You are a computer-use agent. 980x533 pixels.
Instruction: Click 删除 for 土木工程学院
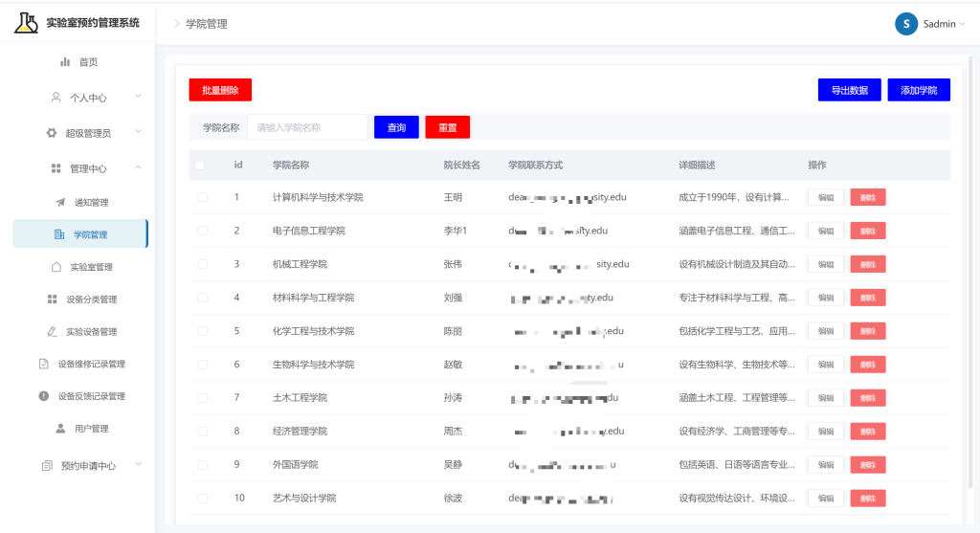point(867,398)
